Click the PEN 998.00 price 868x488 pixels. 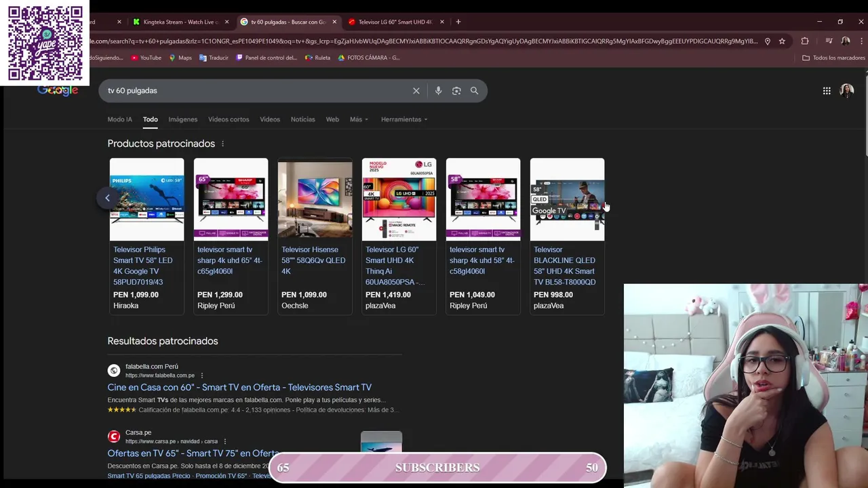553,295
